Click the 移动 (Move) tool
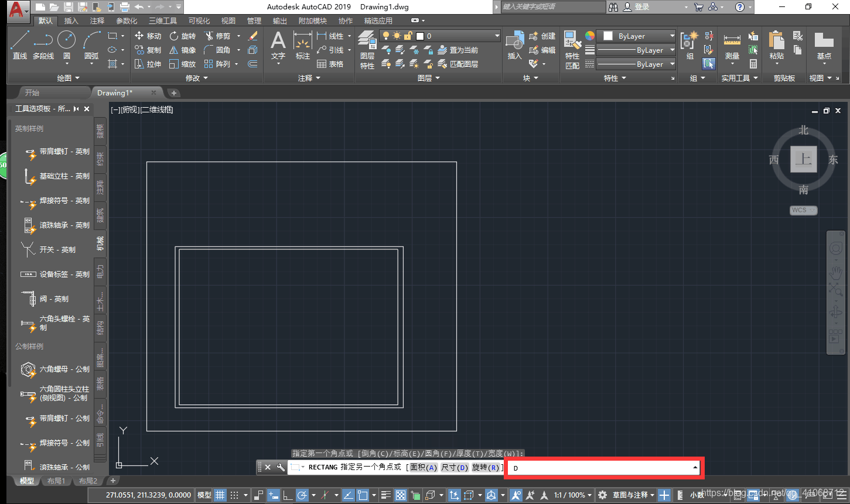 [x=148, y=36]
